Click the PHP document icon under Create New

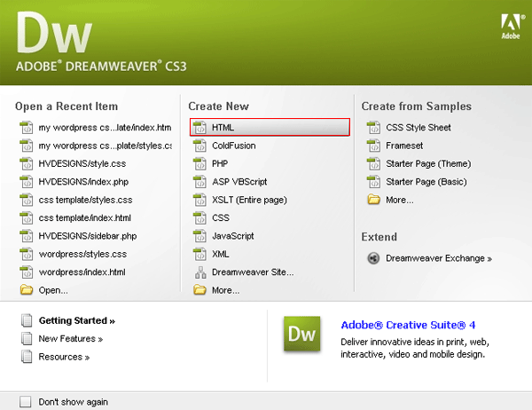click(x=199, y=163)
